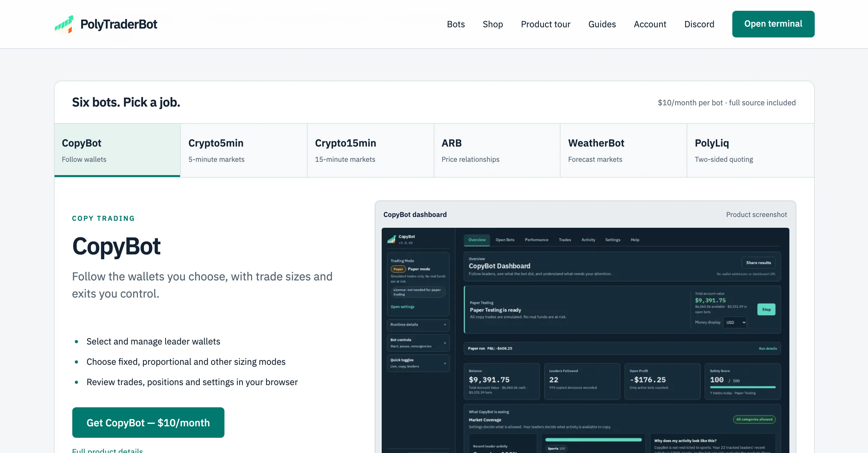Screen dimensions: 868x453
Task: Switch to the Crypto5min tab
Action: click(x=243, y=150)
